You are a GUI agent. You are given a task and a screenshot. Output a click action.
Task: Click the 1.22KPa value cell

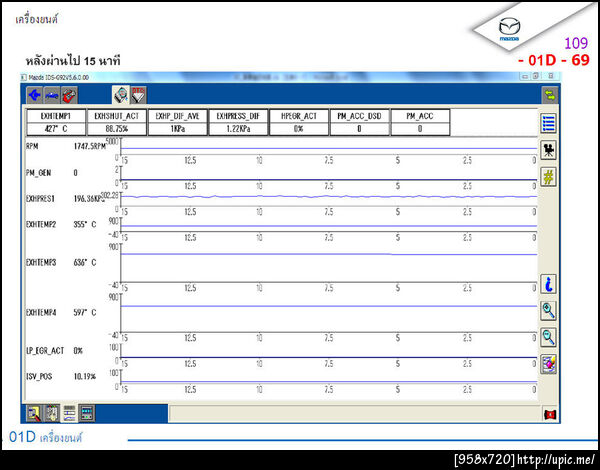point(238,129)
